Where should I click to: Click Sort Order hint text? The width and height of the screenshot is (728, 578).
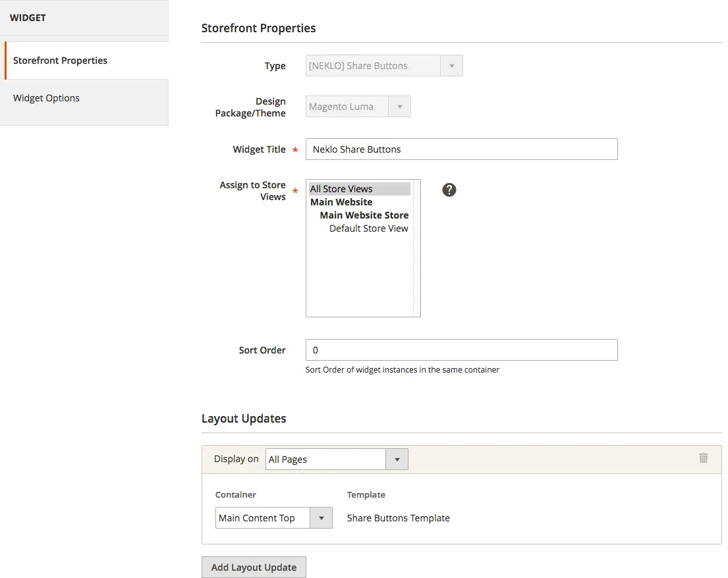tap(402, 370)
